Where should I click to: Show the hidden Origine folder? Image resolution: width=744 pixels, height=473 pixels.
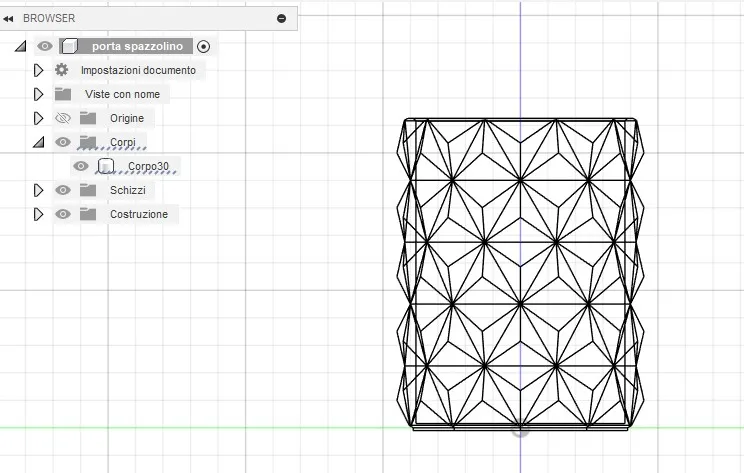(63, 118)
